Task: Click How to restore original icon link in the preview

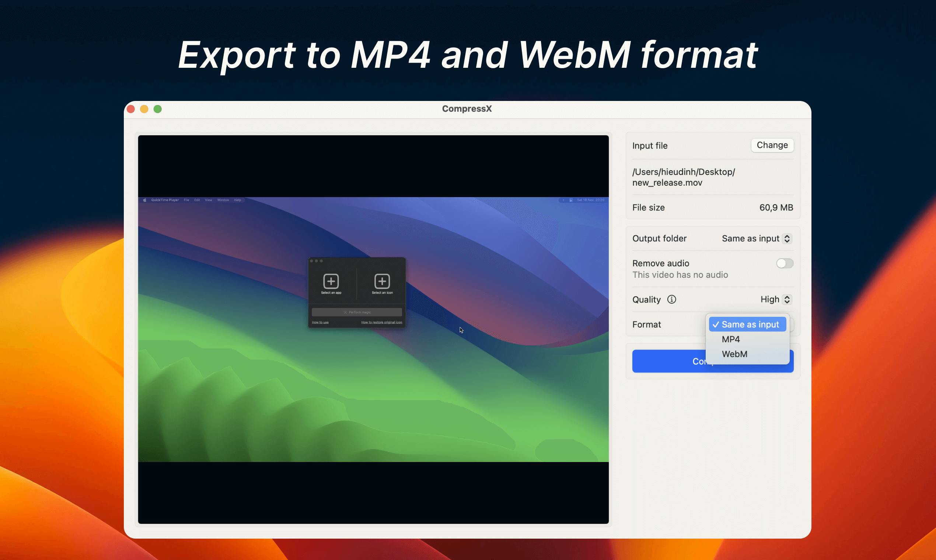Action: point(381,322)
